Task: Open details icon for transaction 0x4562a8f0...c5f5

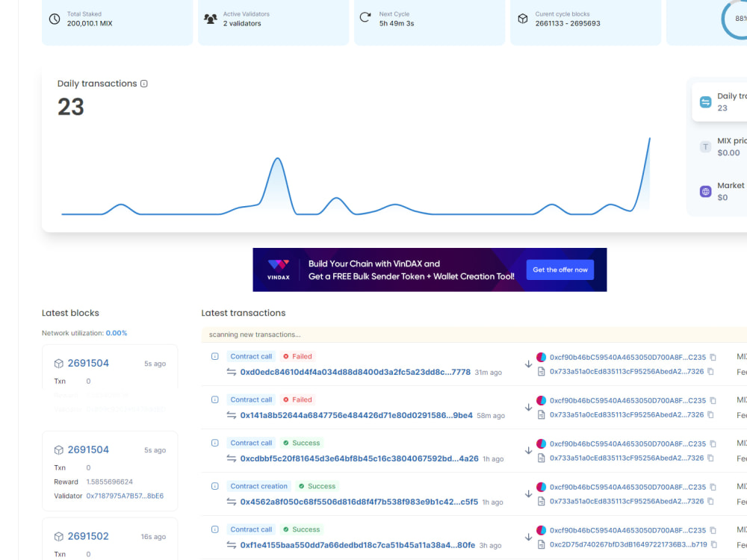Action: (215, 486)
